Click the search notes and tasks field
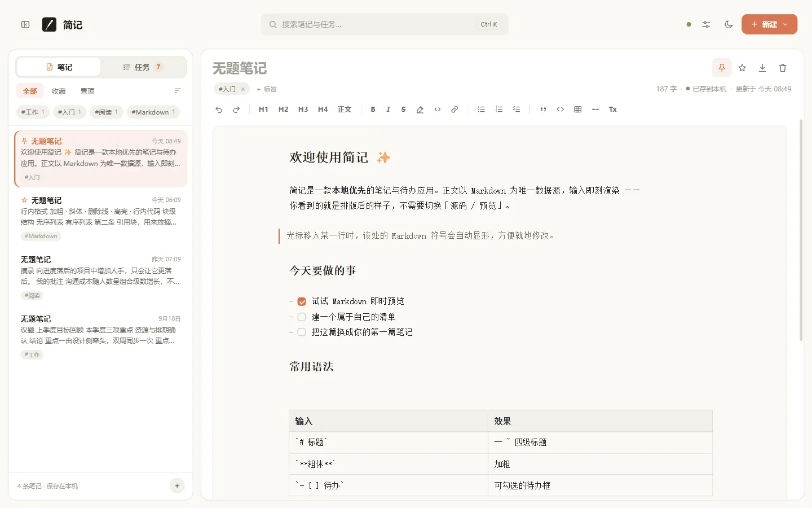Image resolution: width=812 pixels, height=508 pixels. (x=385, y=24)
